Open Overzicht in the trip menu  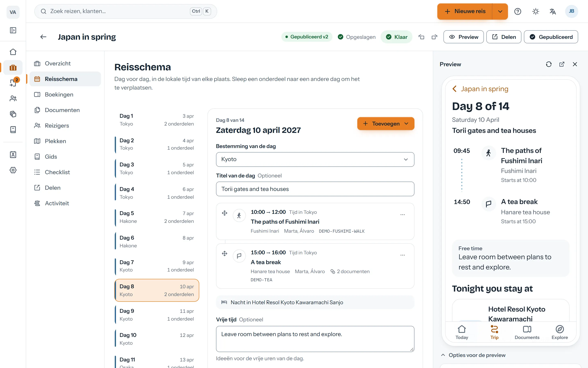65,64
